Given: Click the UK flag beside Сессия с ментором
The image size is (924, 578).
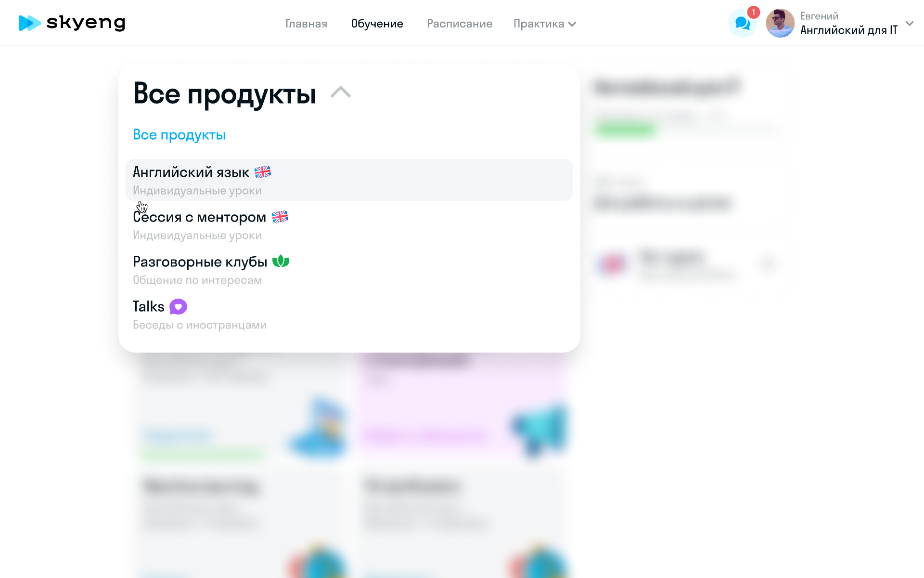Looking at the screenshot, I should (280, 217).
